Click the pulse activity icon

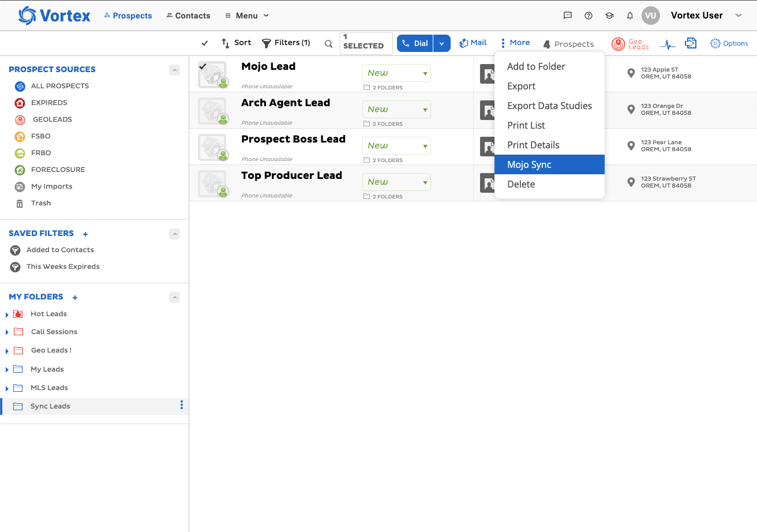point(667,44)
